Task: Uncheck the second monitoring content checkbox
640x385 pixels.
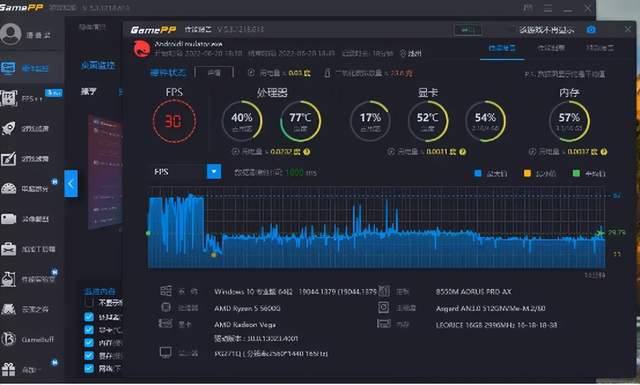Action: point(89,317)
